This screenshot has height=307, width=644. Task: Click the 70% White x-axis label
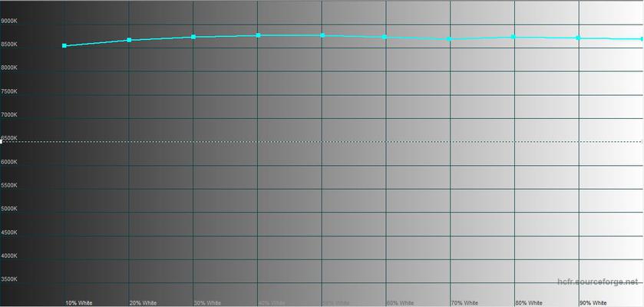point(464,302)
